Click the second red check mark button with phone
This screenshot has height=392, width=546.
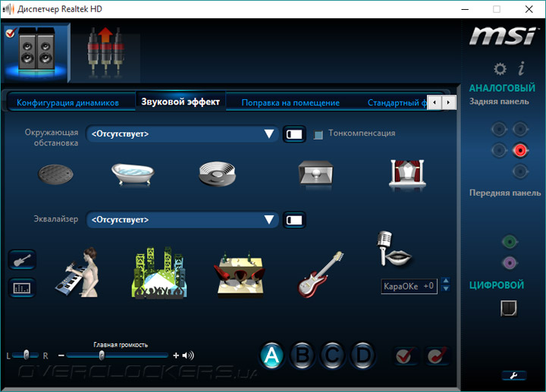(x=438, y=356)
